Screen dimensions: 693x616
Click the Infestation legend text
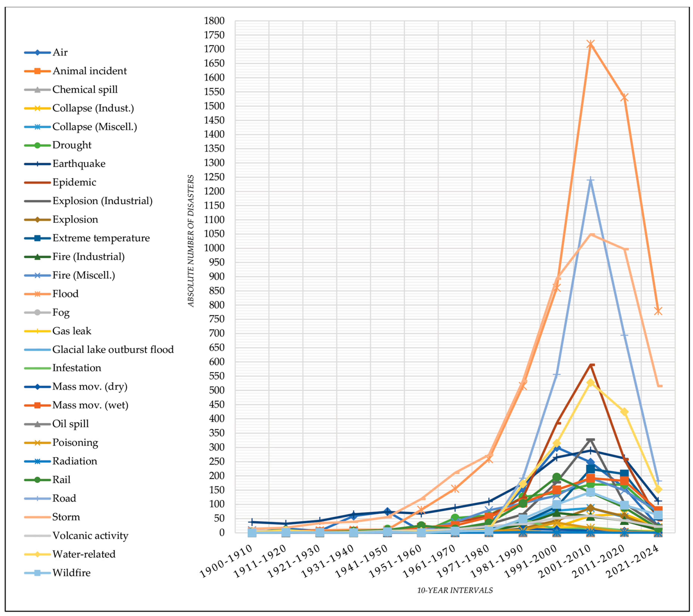point(77,368)
